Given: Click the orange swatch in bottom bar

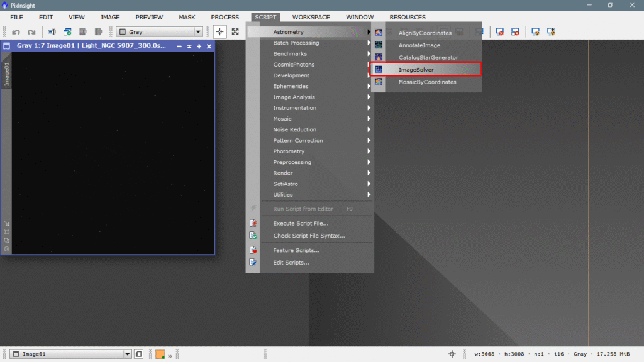Looking at the screenshot, I should click(160, 354).
